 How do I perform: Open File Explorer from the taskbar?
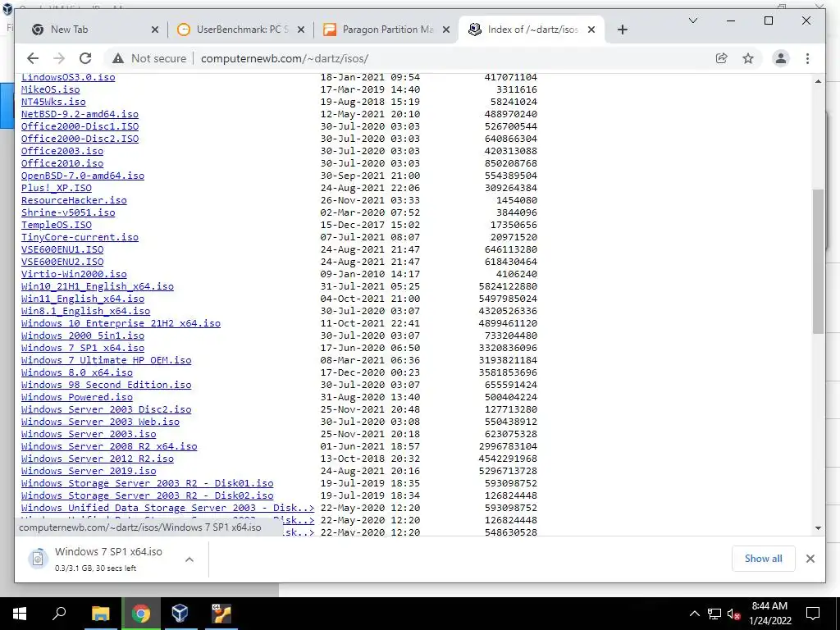click(x=100, y=614)
